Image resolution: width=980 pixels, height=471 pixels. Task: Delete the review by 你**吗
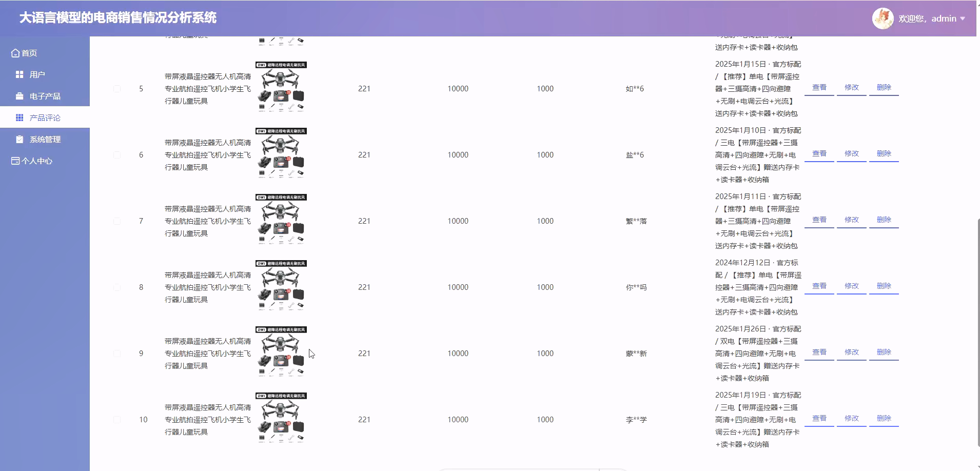(x=884, y=286)
